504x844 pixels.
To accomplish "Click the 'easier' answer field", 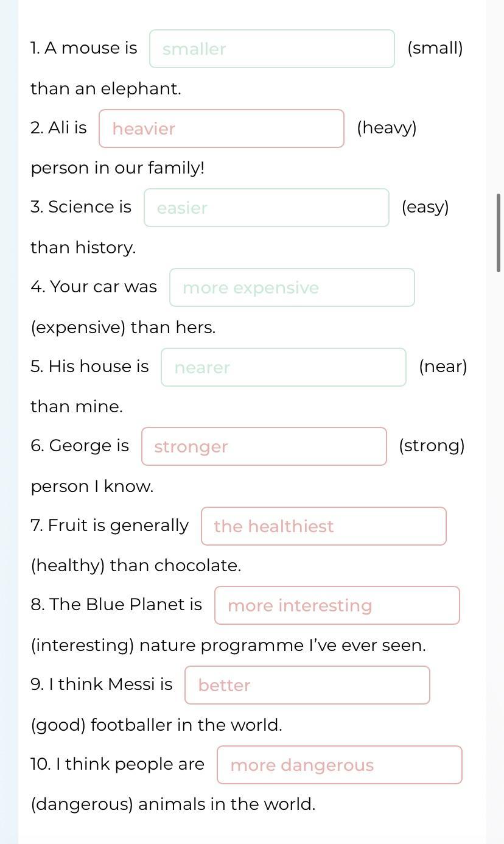I will pyautogui.click(x=267, y=208).
